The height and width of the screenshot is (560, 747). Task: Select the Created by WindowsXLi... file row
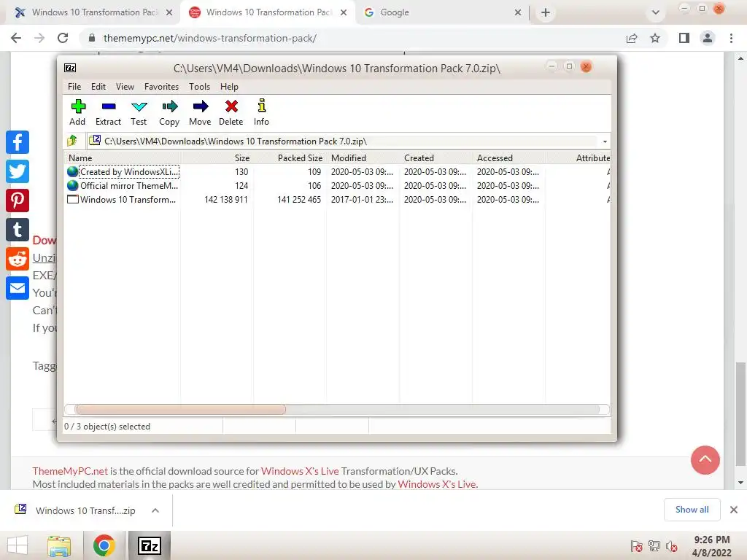point(337,172)
